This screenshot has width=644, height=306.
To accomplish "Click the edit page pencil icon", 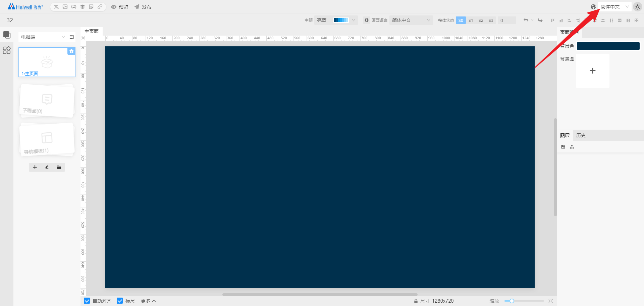I will tap(47, 167).
